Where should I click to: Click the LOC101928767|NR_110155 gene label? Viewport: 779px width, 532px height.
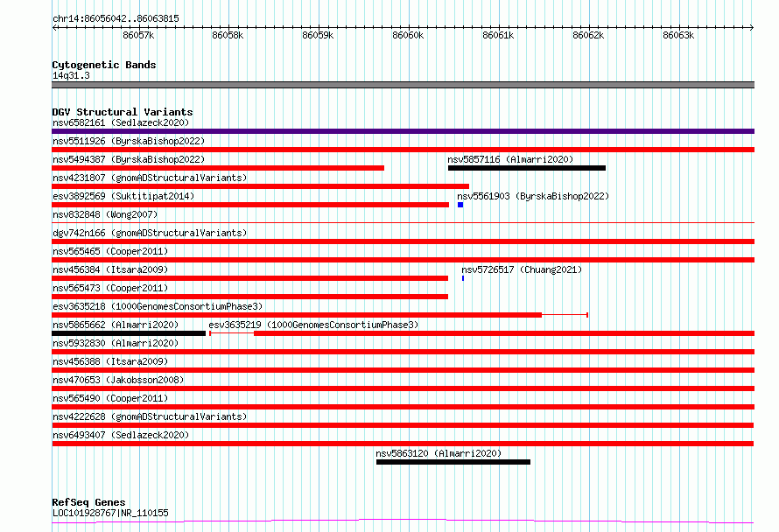[x=110, y=513]
